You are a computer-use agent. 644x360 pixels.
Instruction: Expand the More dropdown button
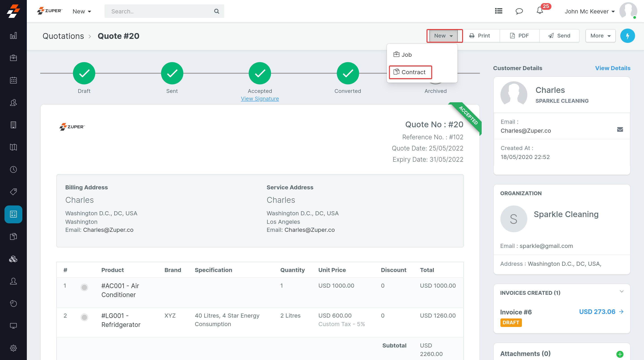click(x=600, y=36)
